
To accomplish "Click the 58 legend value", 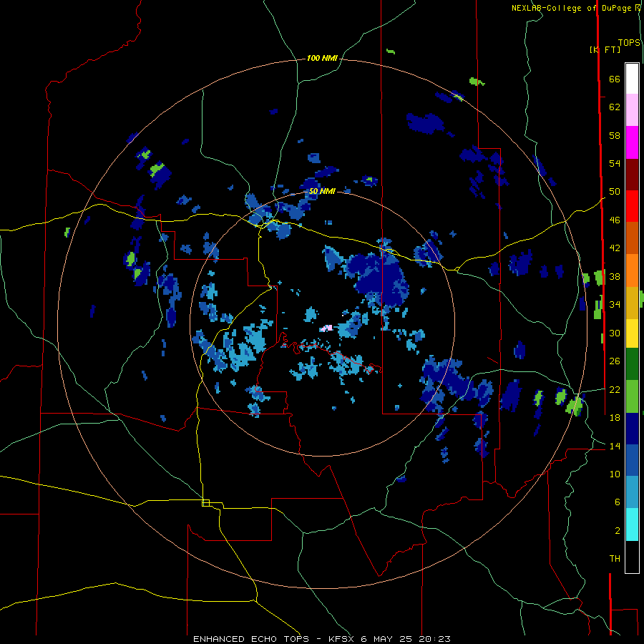I will click(615, 135).
